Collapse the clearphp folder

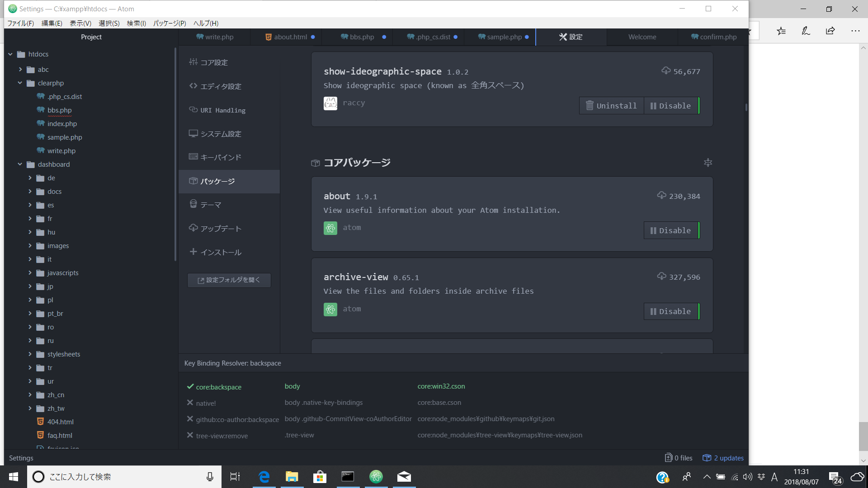click(20, 83)
